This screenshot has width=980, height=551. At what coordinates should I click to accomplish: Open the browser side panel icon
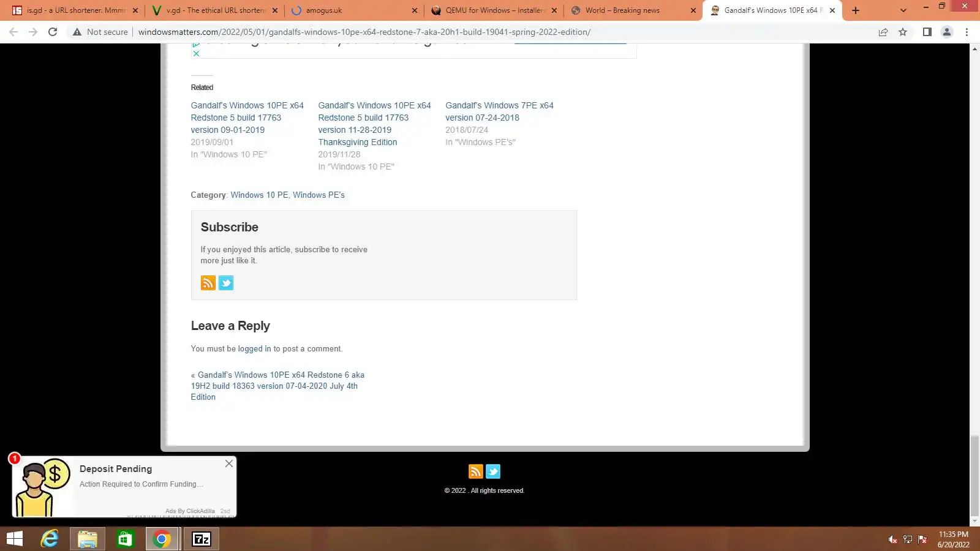pyautogui.click(x=927, y=32)
